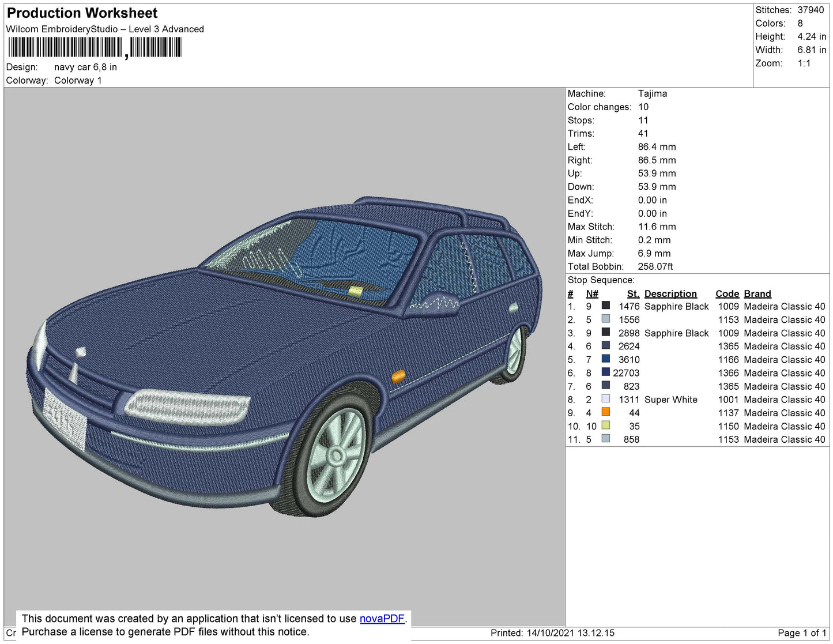
Task: Click the Sapphire Black swatch in row 1
Action: (606, 306)
